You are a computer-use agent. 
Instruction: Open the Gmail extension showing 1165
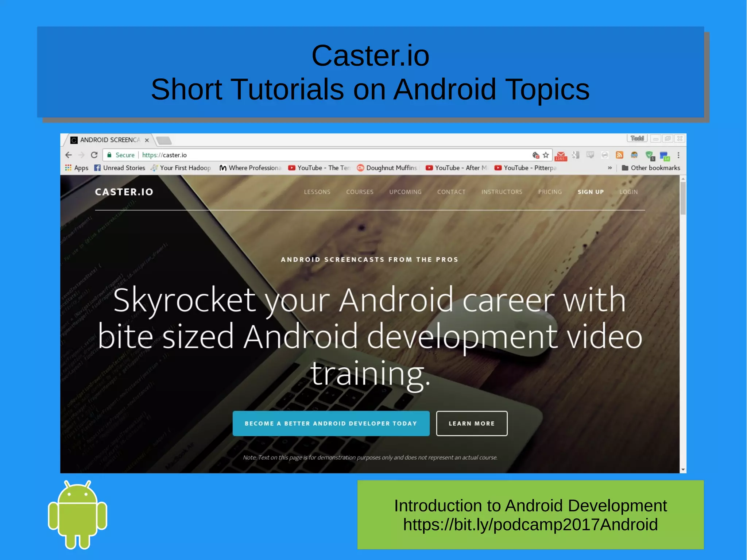(561, 156)
